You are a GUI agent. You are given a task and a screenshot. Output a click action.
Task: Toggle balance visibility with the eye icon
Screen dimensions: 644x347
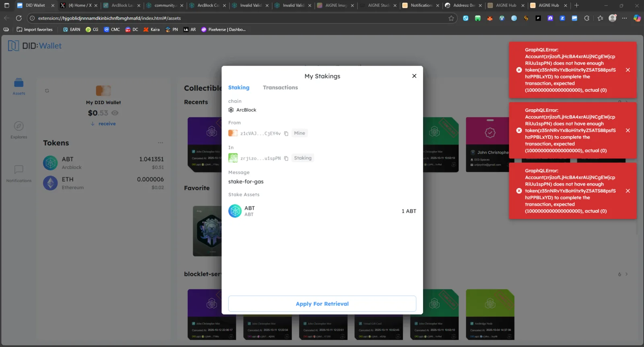115,113
